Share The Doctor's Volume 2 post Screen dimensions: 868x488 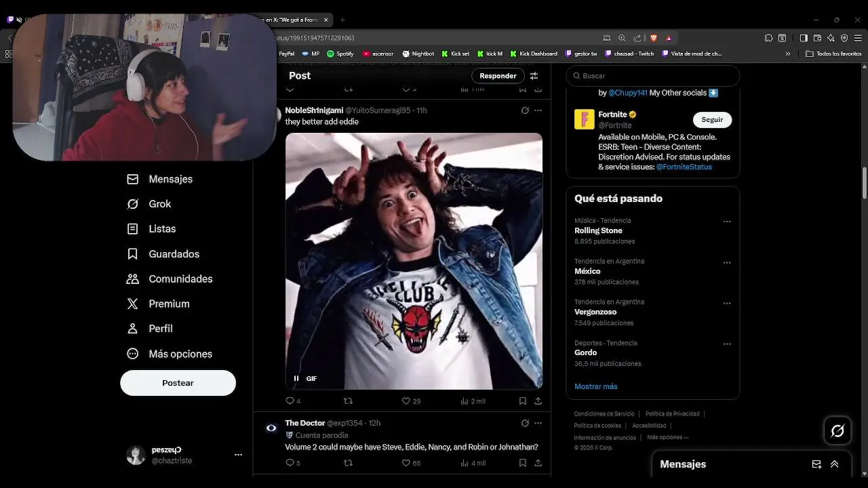coord(538,463)
